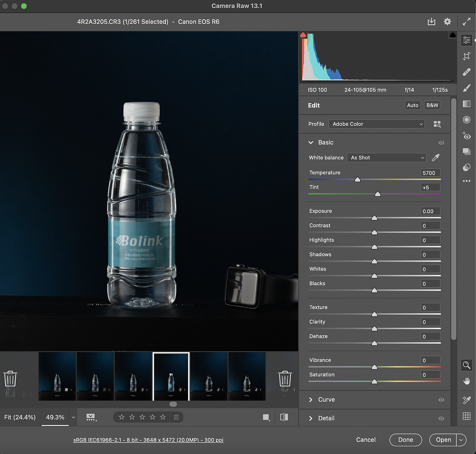The width and height of the screenshot is (476, 454).
Task: Click the Dehaze slider handle
Action: pos(374,343)
